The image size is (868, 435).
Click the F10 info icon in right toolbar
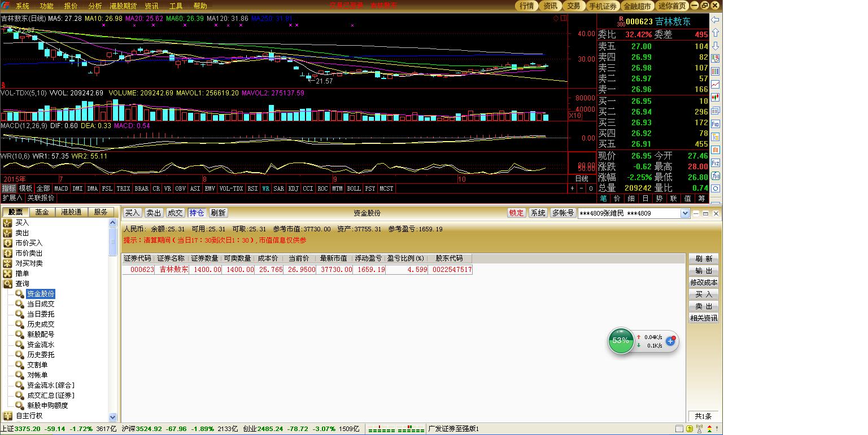click(x=716, y=124)
